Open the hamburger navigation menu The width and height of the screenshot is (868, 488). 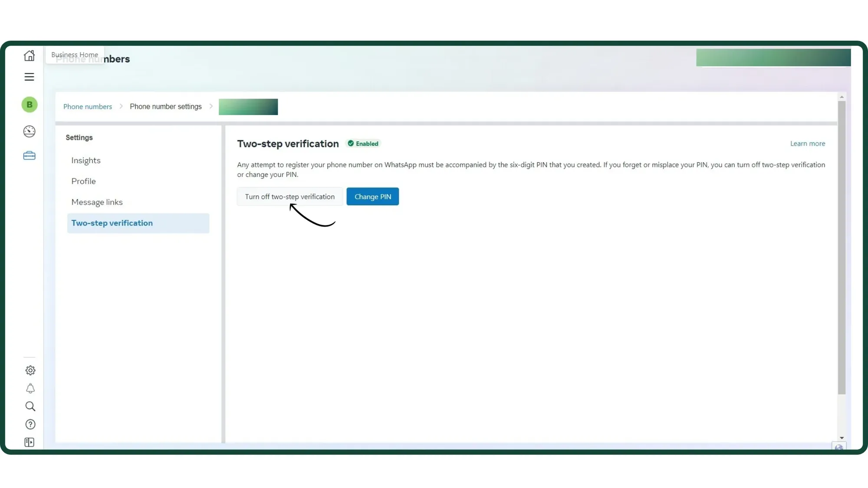tap(29, 77)
